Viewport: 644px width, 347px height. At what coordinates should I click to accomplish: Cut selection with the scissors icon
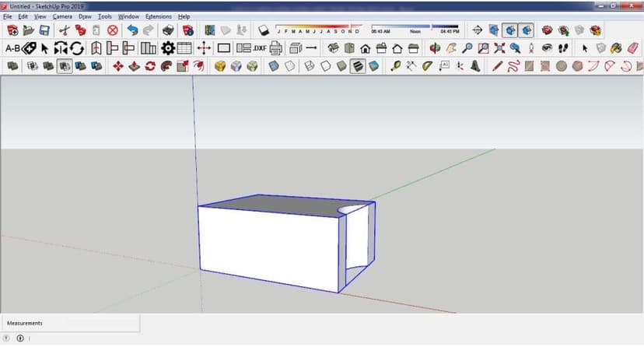(x=64, y=30)
